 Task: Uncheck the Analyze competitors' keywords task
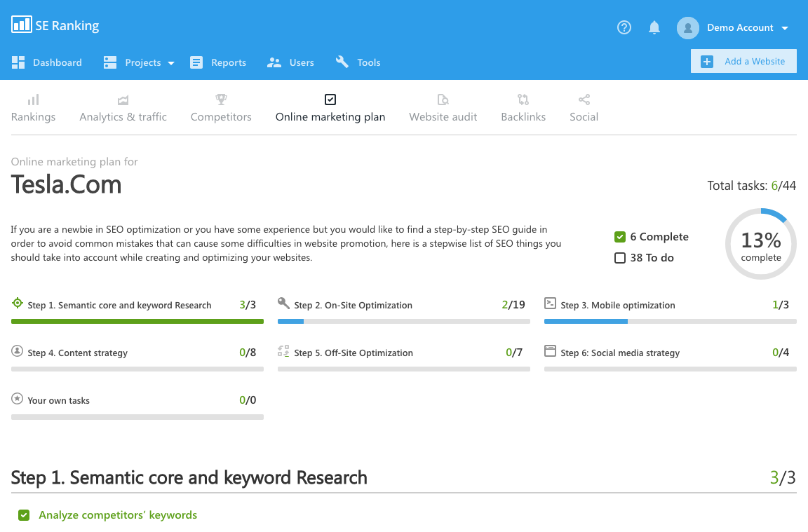pyautogui.click(x=24, y=515)
